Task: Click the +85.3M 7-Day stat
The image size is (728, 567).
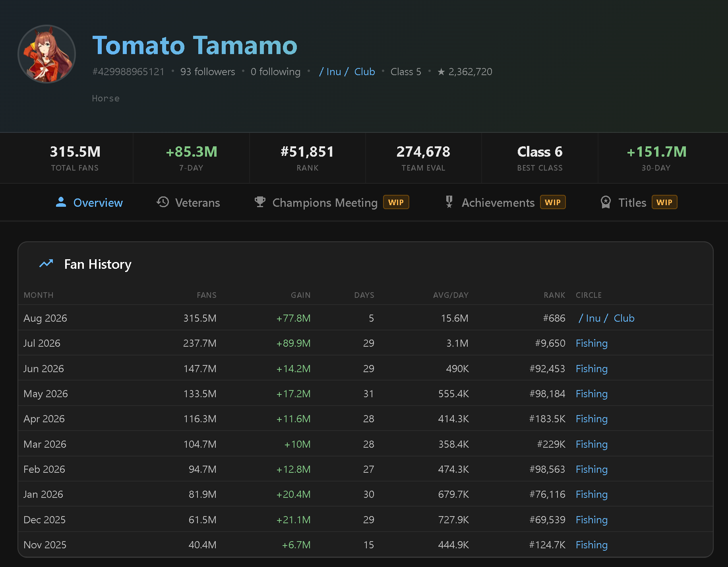Action: coord(191,158)
